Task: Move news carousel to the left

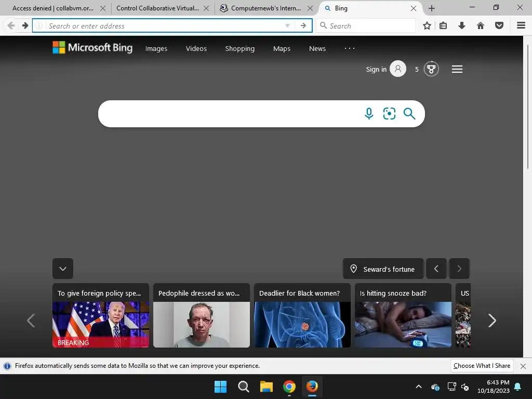Action: pyautogui.click(x=31, y=320)
